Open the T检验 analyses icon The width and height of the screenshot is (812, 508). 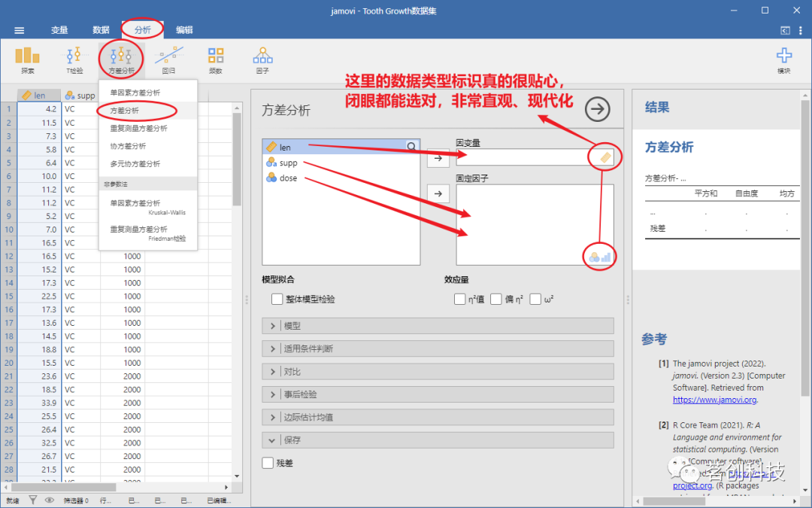click(74, 59)
